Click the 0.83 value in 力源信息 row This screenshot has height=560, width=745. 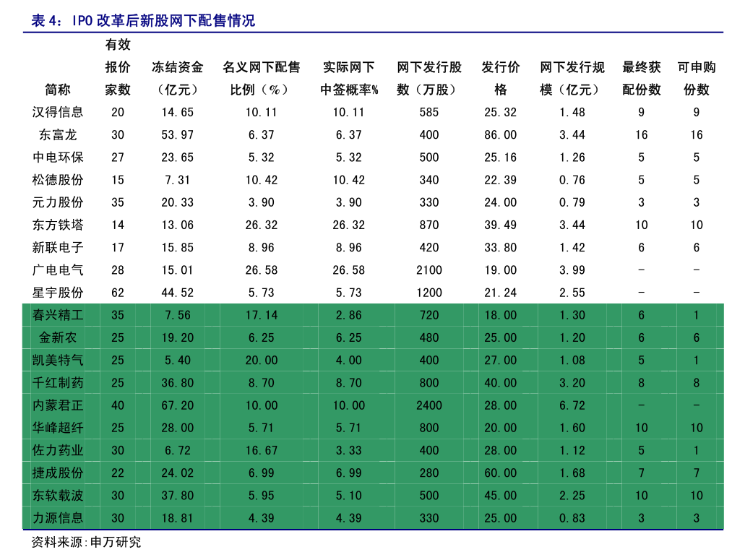click(572, 518)
